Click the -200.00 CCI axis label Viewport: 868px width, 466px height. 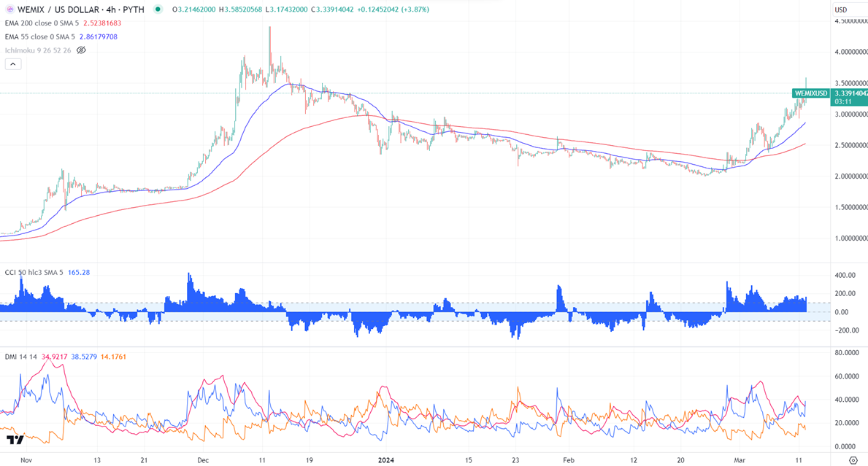pos(846,330)
